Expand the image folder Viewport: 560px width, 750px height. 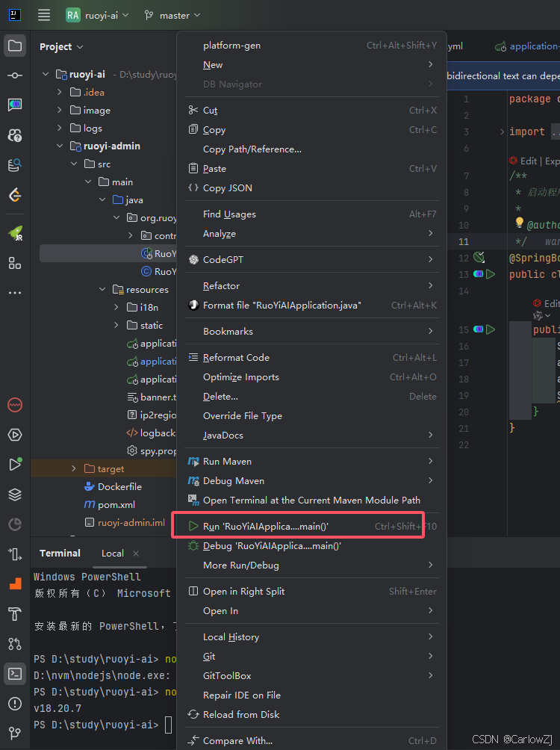[59, 110]
